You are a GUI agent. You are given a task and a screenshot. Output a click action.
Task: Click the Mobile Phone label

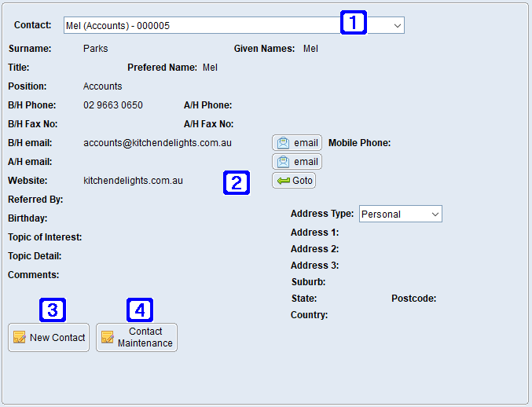click(360, 143)
